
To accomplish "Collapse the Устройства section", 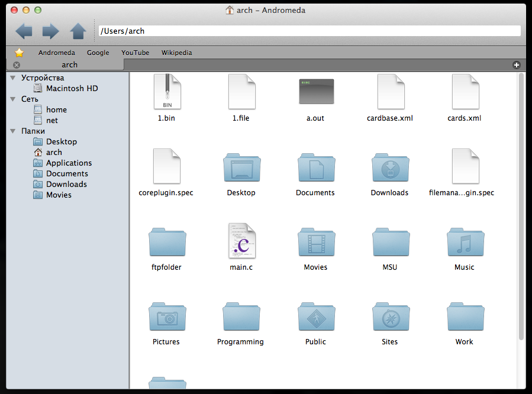I will [x=13, y=78].
